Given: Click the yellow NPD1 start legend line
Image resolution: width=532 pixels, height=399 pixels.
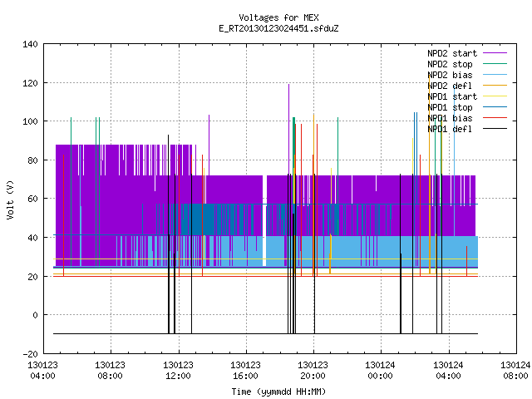Looking at the screenshot, I should tap(495, 96).
